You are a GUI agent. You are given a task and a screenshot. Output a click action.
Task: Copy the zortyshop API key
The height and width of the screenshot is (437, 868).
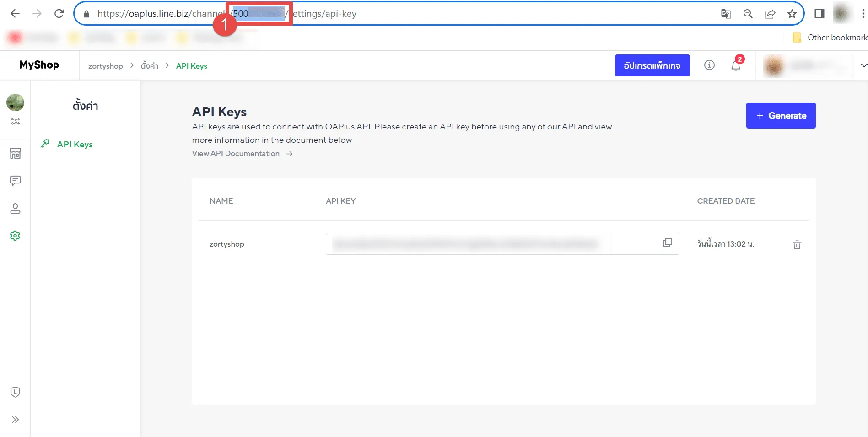(667, 243)
